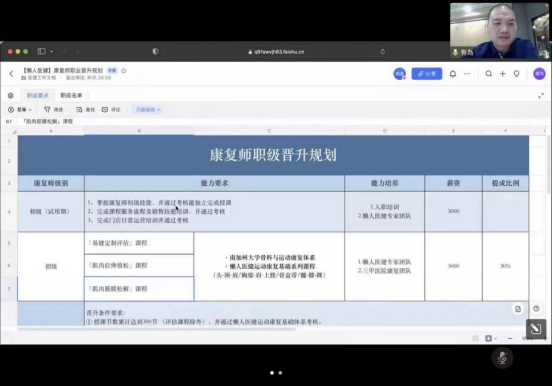Expand the 只能阅读 read-only mode dropdown
Viewport: 553px width, 386px height.
(147, 110)
